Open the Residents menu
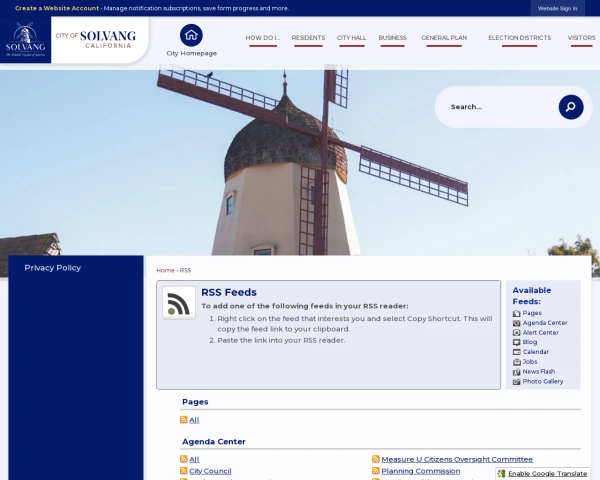This screenshot has width=600, height=480. pyautogui.click(x=308, y=38)
